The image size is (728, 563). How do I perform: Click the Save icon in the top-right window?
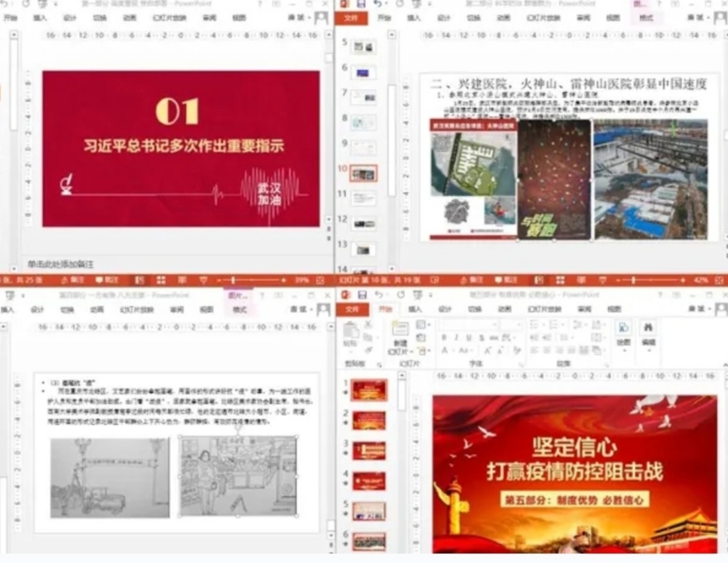(362, 5)
